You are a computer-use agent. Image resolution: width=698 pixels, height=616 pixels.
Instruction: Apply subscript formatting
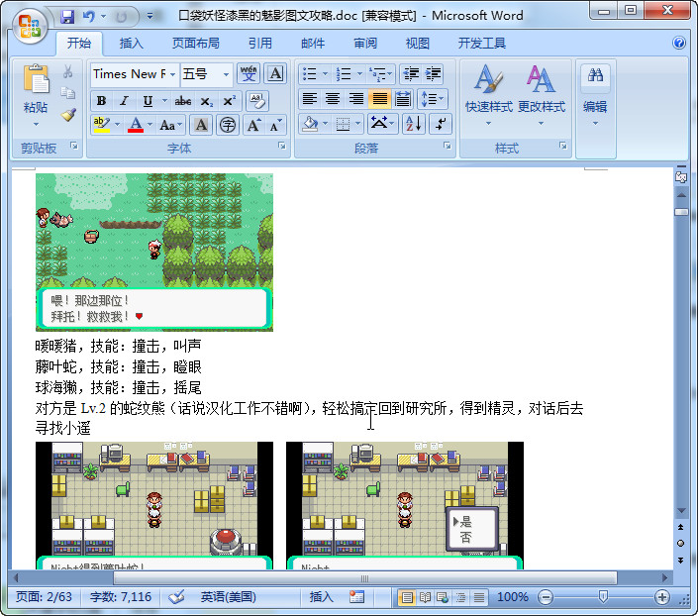pos(206,101)
